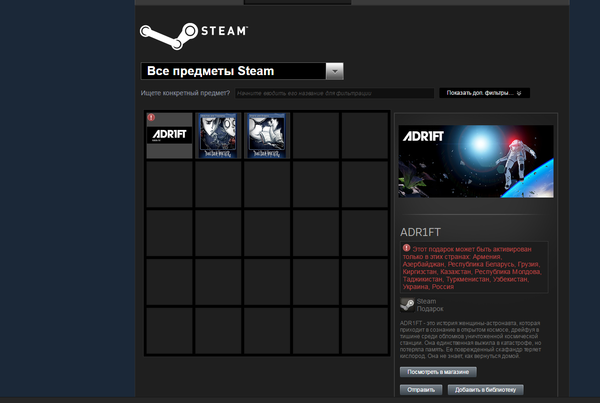Click the ADR1FT title in details panel

421,231
